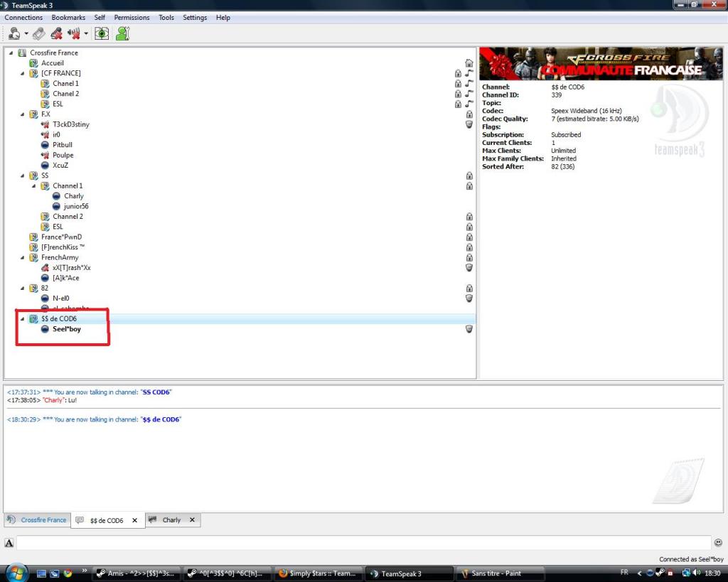
Task: Select the user junior56 in the tree
Action: (x=76, y=207)
